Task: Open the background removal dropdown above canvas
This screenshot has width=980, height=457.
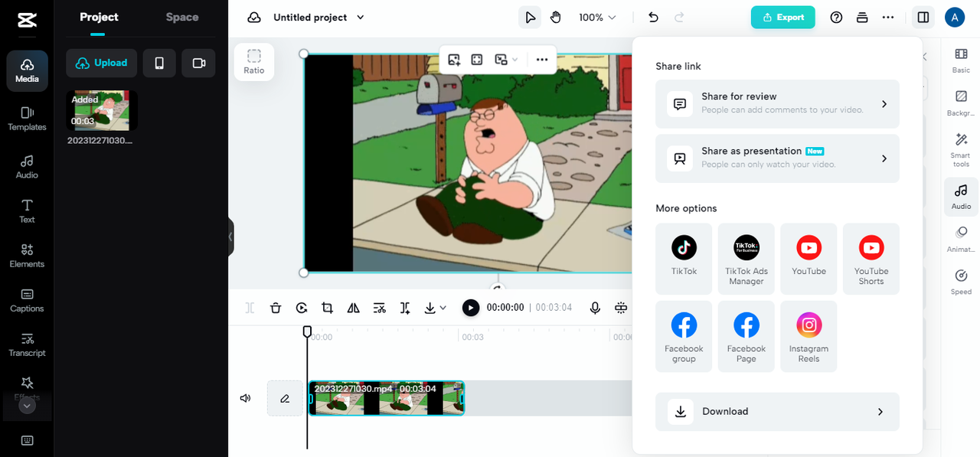Action: [x=506, y=59]
